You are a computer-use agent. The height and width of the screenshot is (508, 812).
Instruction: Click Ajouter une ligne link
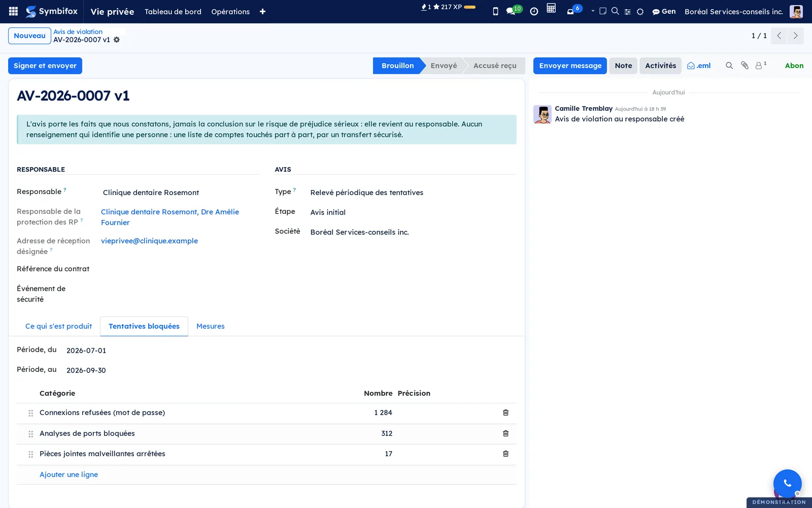coord(69,474)
